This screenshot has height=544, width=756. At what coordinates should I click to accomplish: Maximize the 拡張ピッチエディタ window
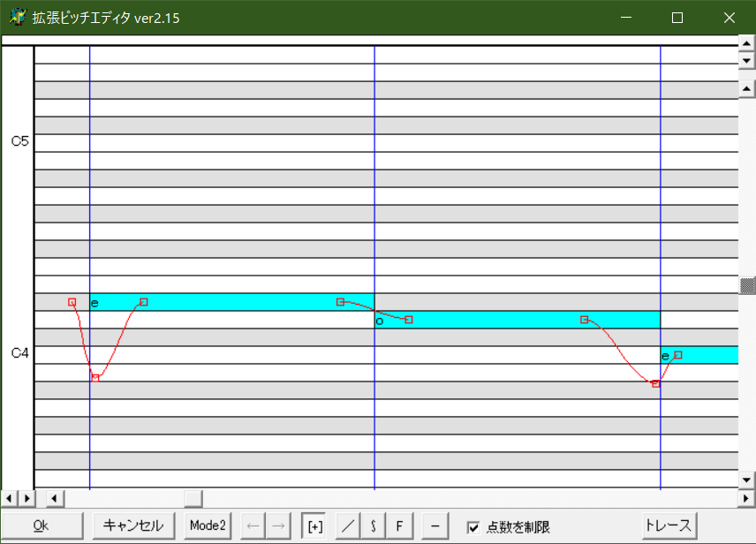click(x=677, y=18)
